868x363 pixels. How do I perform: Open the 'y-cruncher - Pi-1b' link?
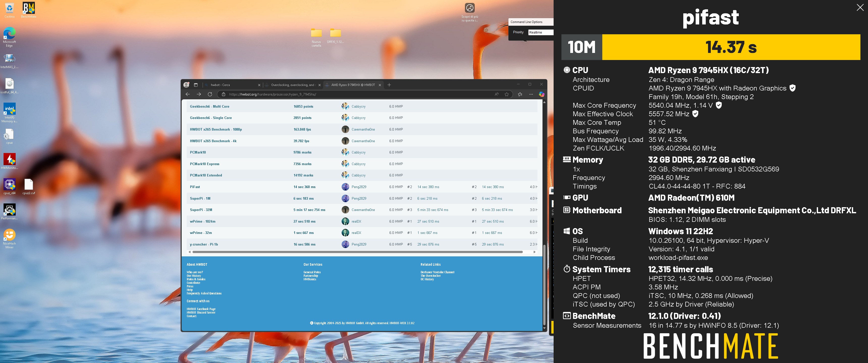tap(204, 245)
